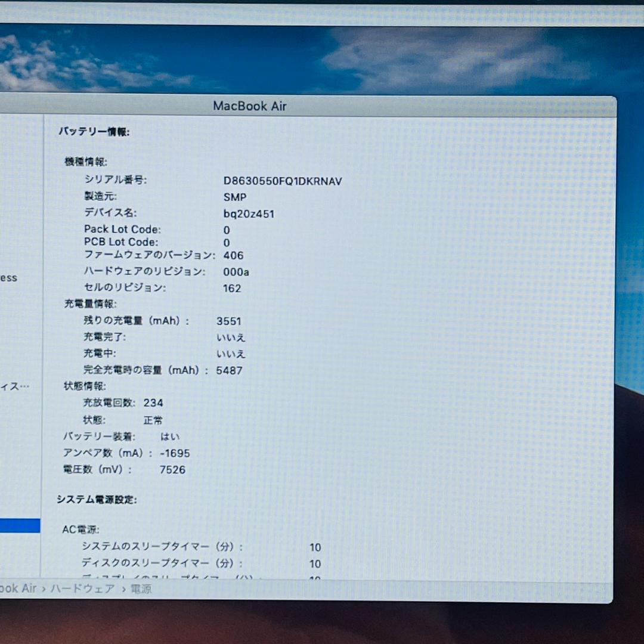Select the device name bq20z451
Viewport: 644px width, 644px height.
click(249, 213)
